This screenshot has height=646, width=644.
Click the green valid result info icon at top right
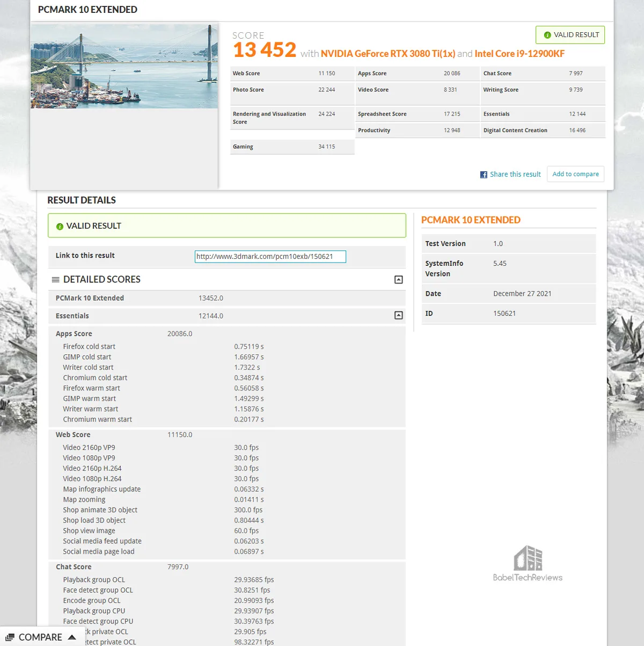(x=547, y=35)
